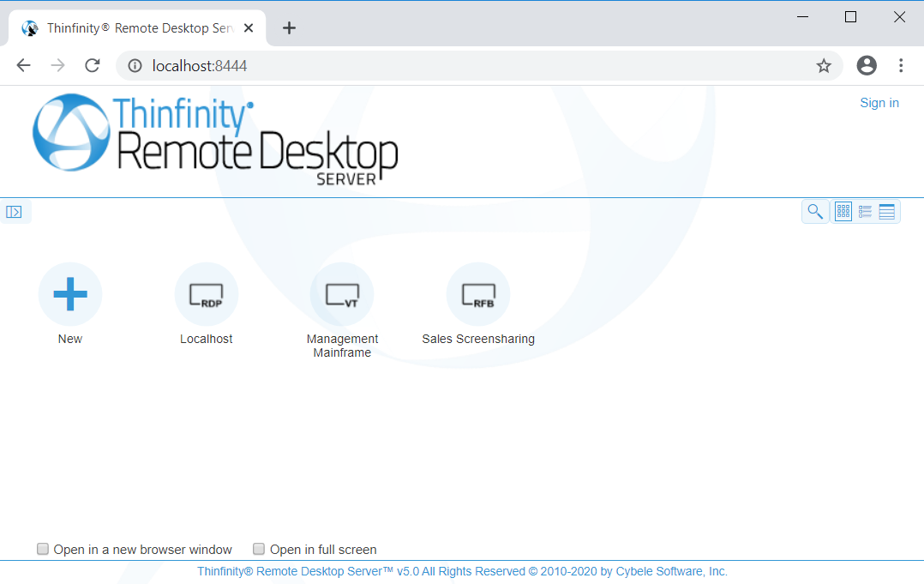Create a New connection with the plus icon
This screenshot has width=924, height=584.
coord(70,294)
